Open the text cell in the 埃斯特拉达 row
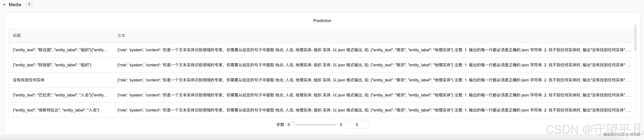 click(x=374, y=110)
